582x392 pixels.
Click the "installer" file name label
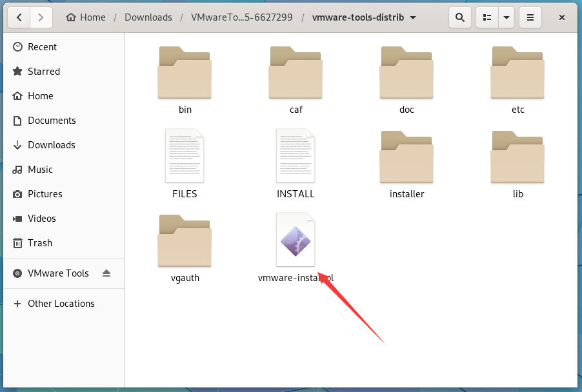(406, 194)
